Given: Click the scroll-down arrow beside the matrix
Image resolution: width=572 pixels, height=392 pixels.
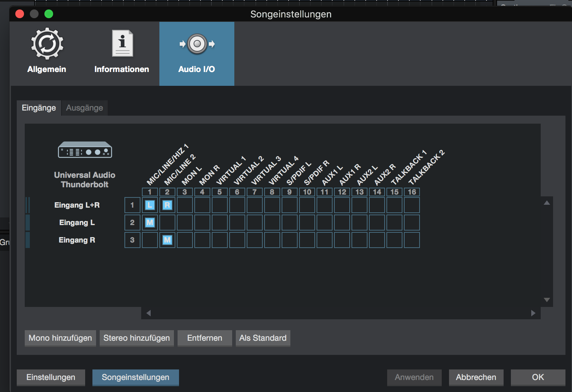Looking at the screenshot, I should pyautogui.click(x=547, y=300).
